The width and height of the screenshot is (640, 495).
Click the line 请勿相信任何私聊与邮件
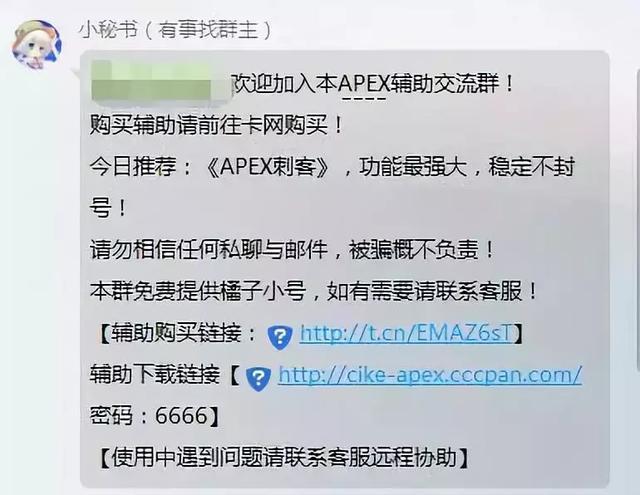coord(209,250)
